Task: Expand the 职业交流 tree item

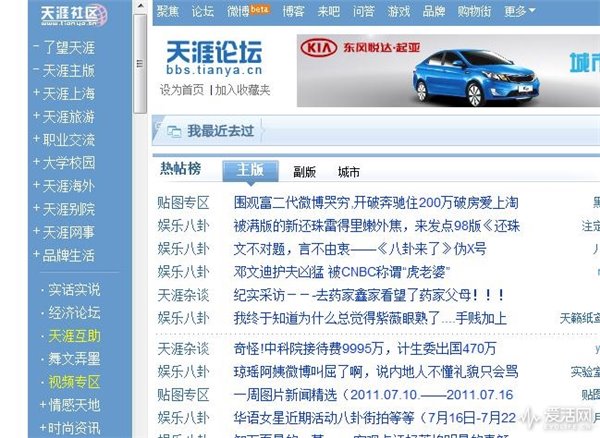Action: 36,139
